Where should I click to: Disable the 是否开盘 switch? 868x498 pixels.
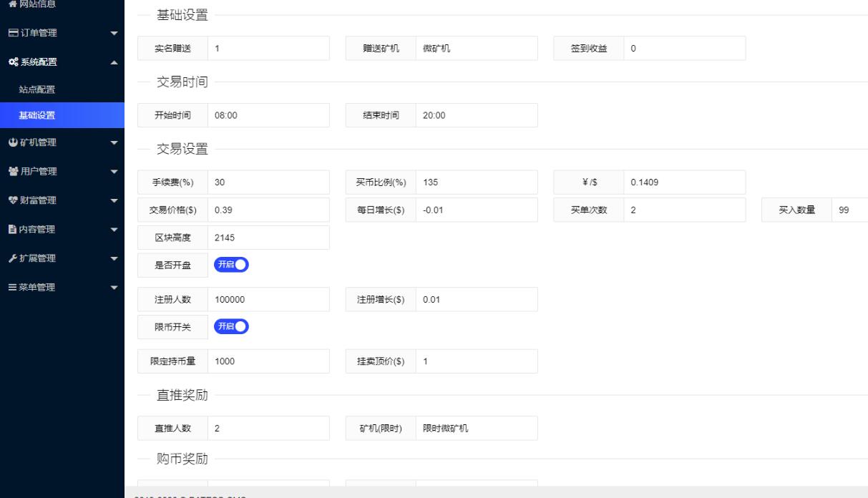[x=231, y=265]
